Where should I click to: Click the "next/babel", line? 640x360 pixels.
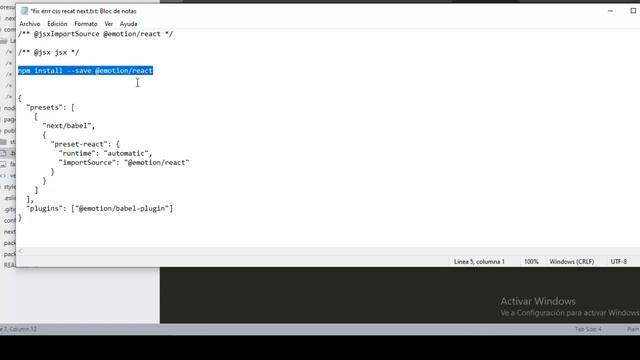[x=69, y=126]
